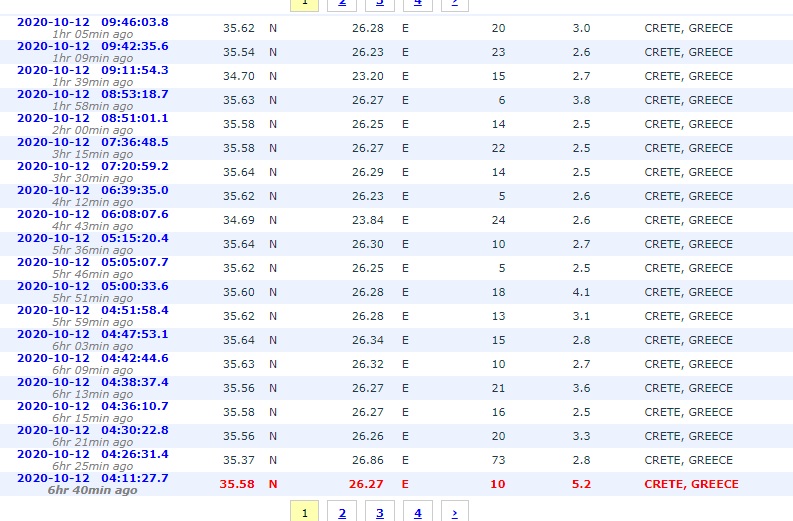Open the 2020-10-12 06:08:07.6 earthquake entry

pos(92,214)
